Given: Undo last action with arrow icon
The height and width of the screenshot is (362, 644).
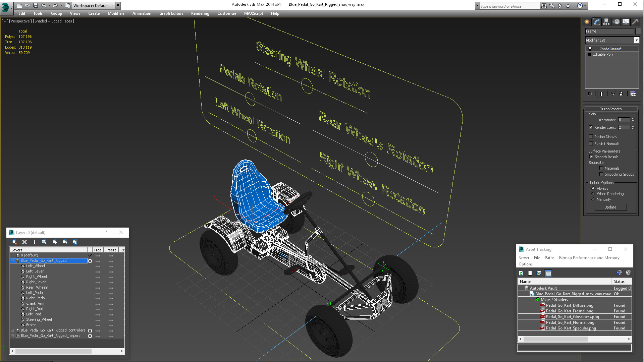Looking at the screenshot, I should coord(44,5).
